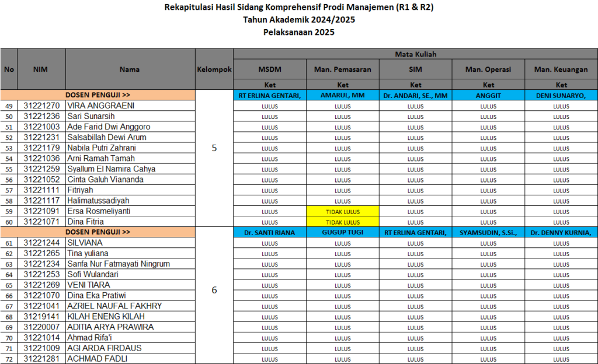Click the 'NIM' column header
Image resolution: width=598 pixels, height=364 pixels.
point(41,69)
